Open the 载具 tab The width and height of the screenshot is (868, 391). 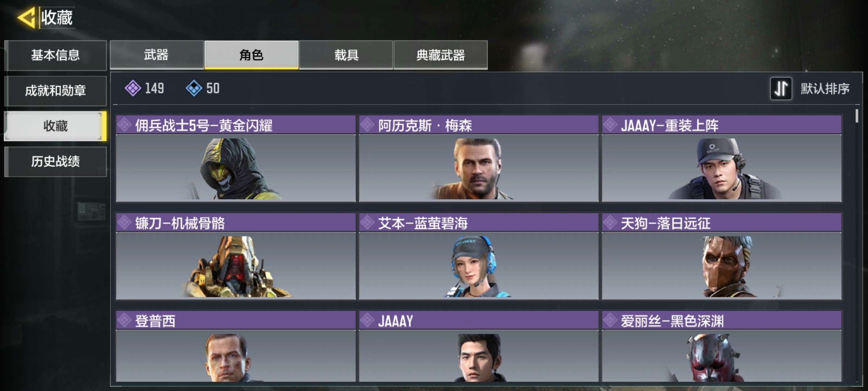[x=346, y=55]
